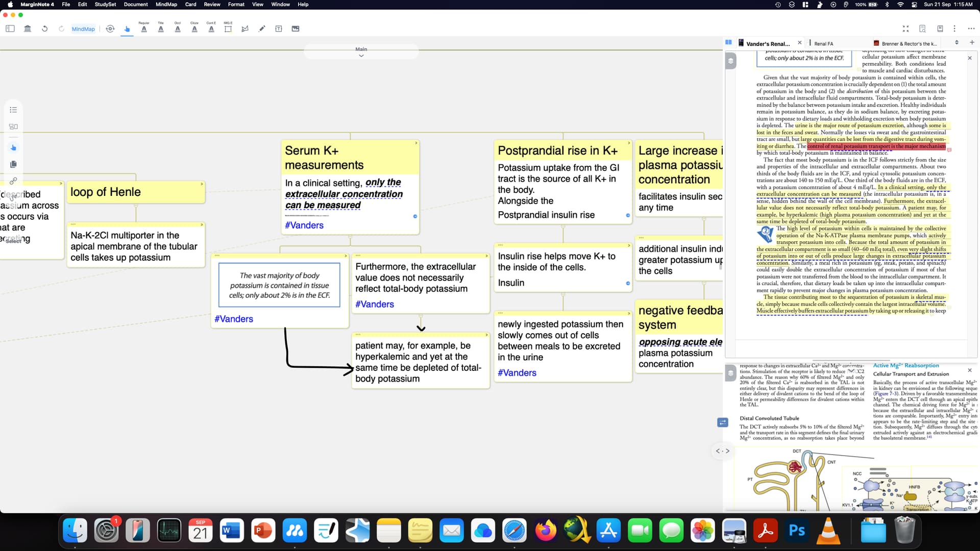
Task: Switch to the Renal FA tab
Action: click(823, 44)
